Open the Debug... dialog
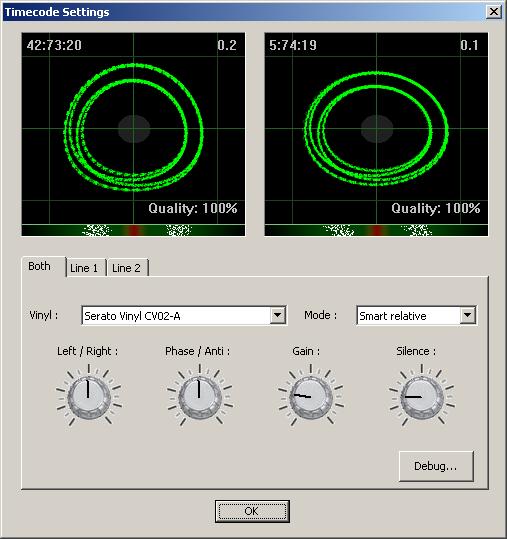This screenshot has height=539, width=507. pos(436,466)
